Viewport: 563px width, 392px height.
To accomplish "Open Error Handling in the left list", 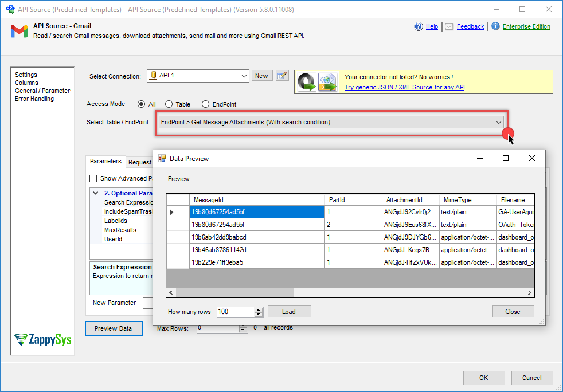I will click(x=34, y=99).
